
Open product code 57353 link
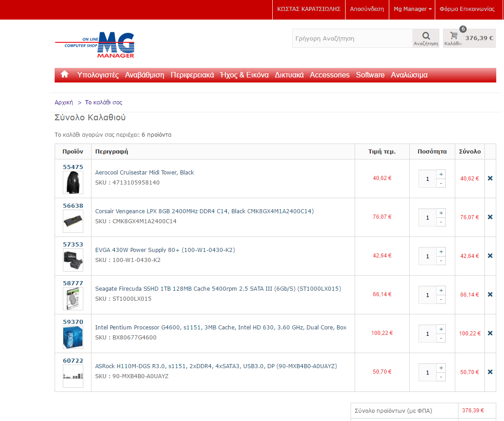(73, 244)
